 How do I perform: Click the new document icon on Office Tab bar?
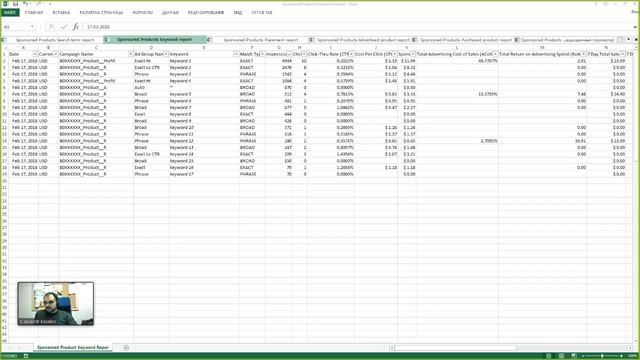(x=620, y=40)
